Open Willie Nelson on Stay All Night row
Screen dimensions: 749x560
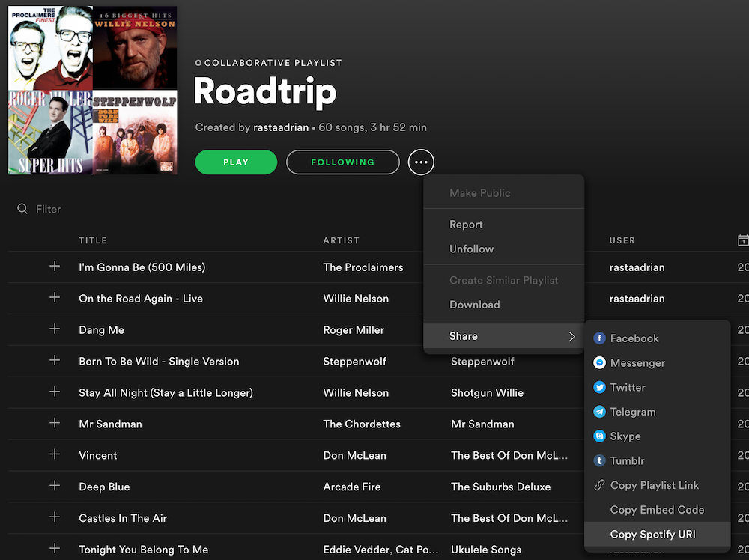pyautogui.click(x=356, y=393)
